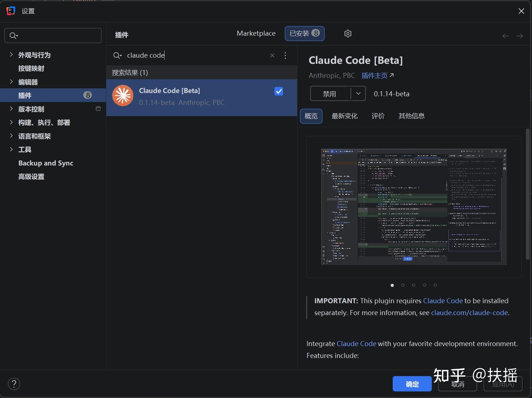This screenshot has width=532, height=398.
Task: Select the Claude Code [Beta] search result
Action: click(x=202, y=98)
